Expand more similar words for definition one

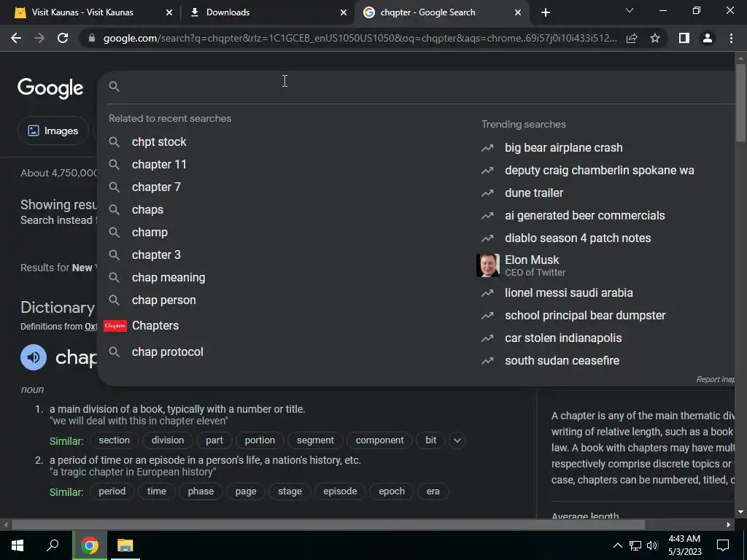pyautogui.click(x=457, y=440)
